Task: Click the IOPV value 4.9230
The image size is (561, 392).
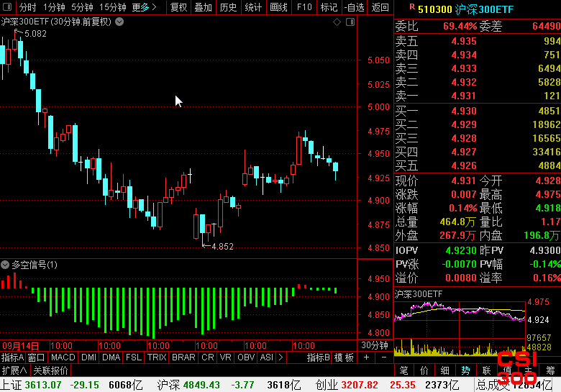Action: (x=461, y=250)
